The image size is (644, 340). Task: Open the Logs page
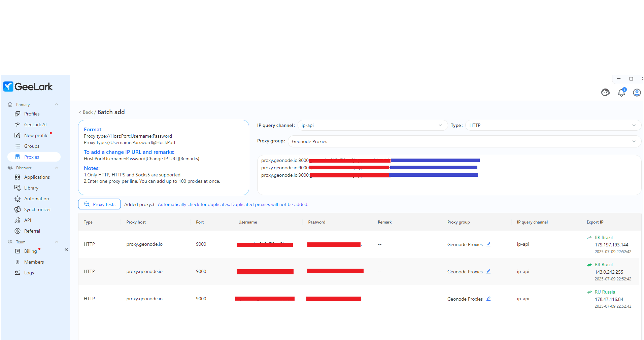click(29, 273)
